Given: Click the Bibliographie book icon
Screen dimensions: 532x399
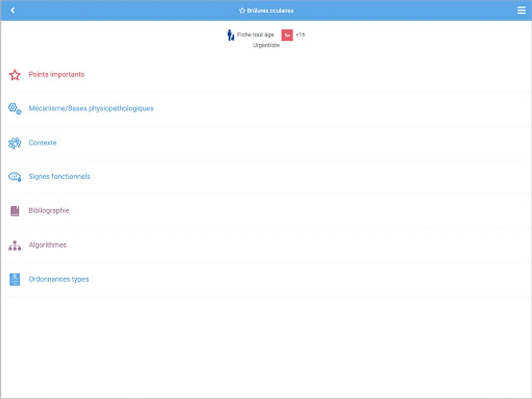Looking at the screenshot, I should coord(15,211).
